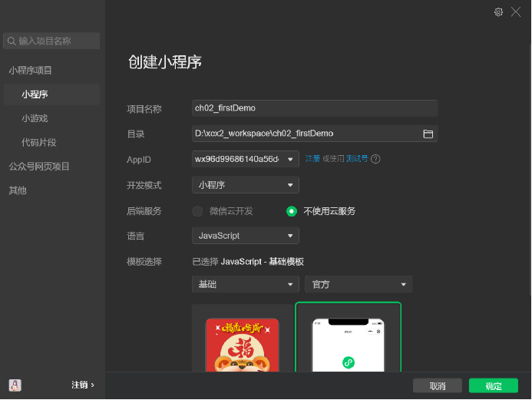Select the 小程序 sidebar item
The width and height of the screenshot is (532, 400).
coord(51,94)
